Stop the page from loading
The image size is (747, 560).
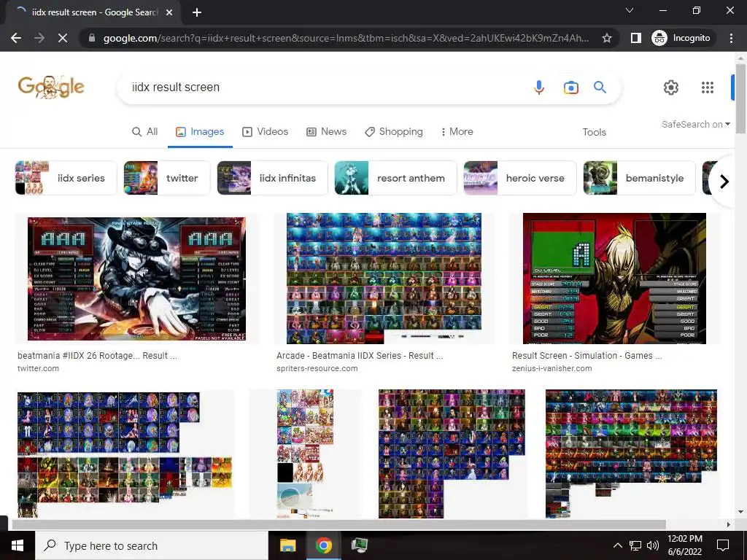click(x=63, y=38)
